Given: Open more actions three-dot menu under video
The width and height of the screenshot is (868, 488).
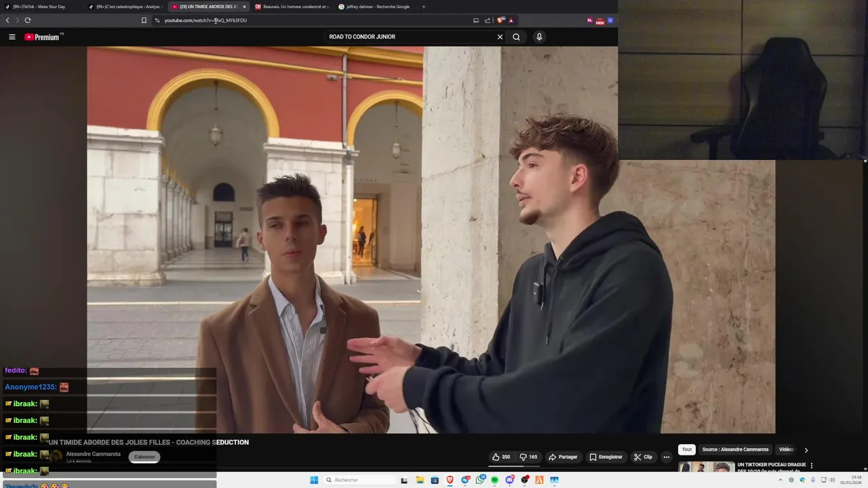Looking at the screenshot, I should tap(666, 457).
